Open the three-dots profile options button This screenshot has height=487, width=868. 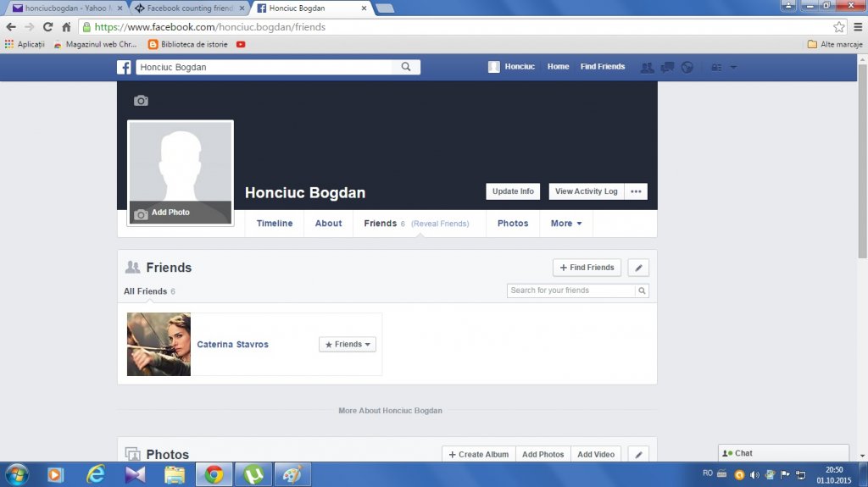point(636,191)
